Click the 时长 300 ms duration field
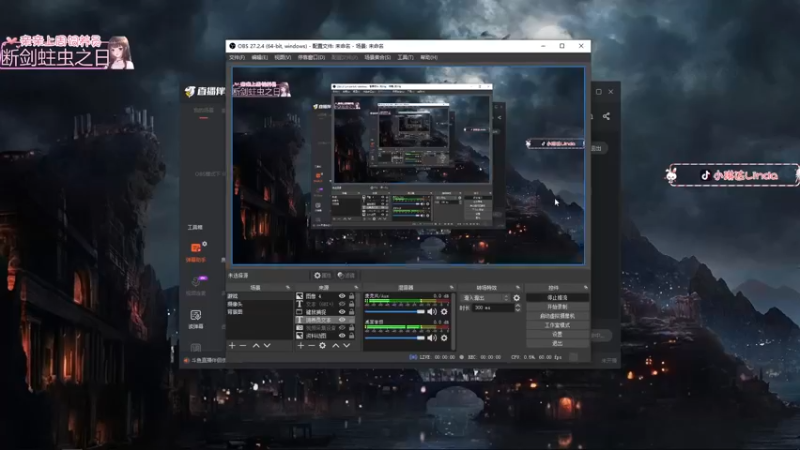The width and height of the screenshot is (800, 450). [492, 308]
